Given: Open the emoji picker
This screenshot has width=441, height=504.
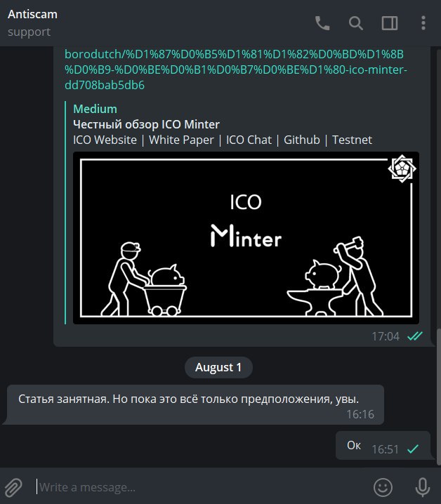Looking at the screenshot, I should point(383,487).
